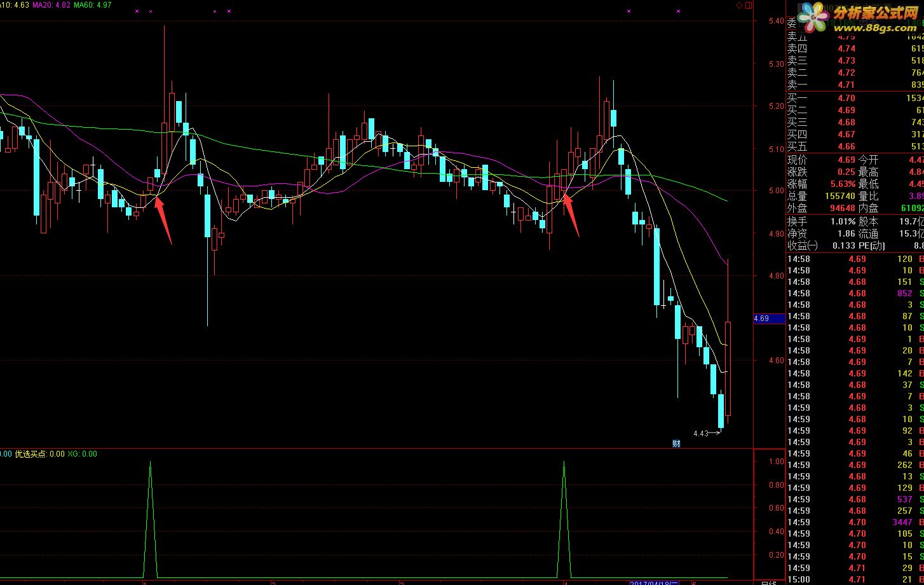Open the blue 财 finance marker
This screenshot has height=585, width=924.
[x=676, y=443]
